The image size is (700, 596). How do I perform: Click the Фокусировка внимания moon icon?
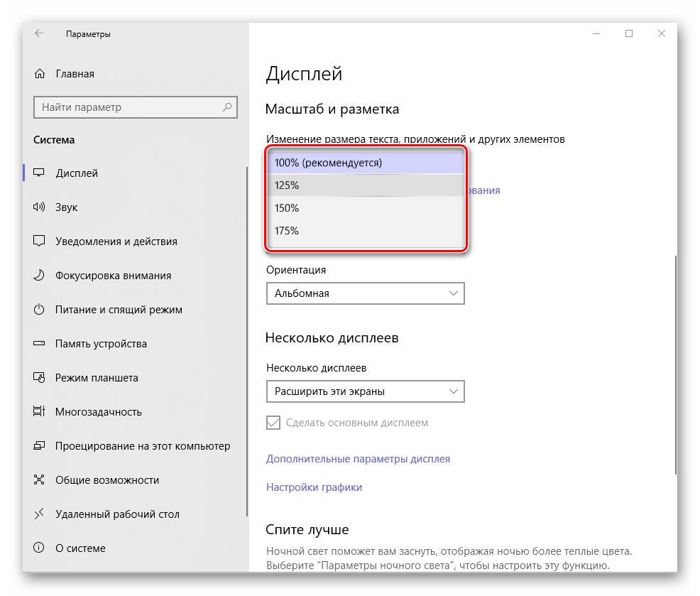(x=40, y=276)
